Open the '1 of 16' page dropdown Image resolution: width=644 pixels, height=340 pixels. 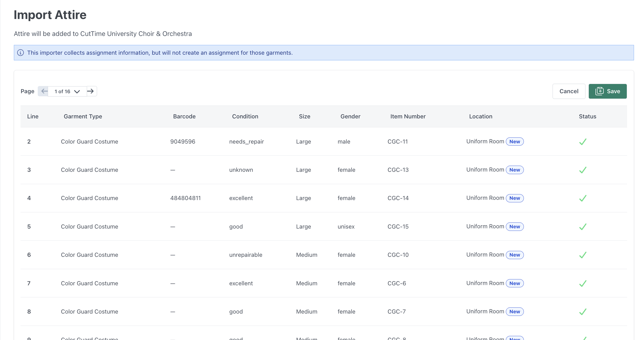67,91
